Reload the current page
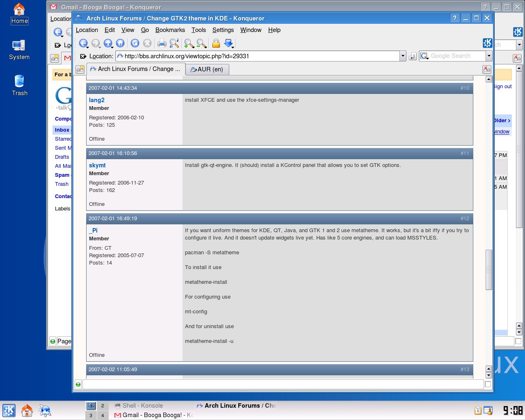The image size is (525, 420). tap(135, 43)
